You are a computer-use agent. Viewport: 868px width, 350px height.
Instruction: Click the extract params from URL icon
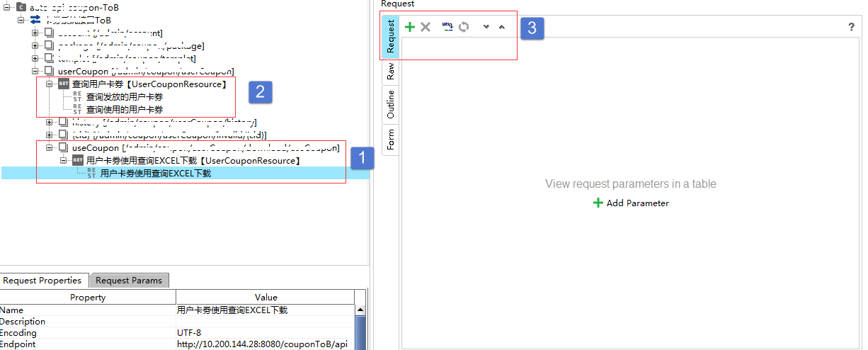coord(447,27)
